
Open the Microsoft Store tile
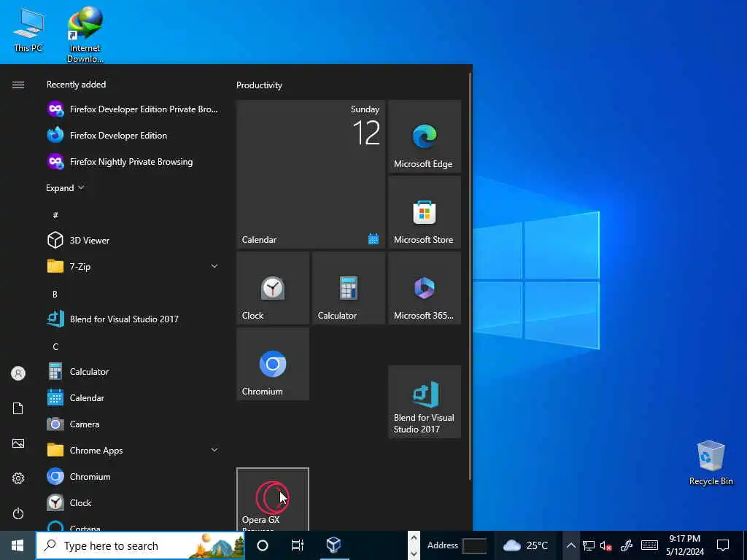[425, 212]
